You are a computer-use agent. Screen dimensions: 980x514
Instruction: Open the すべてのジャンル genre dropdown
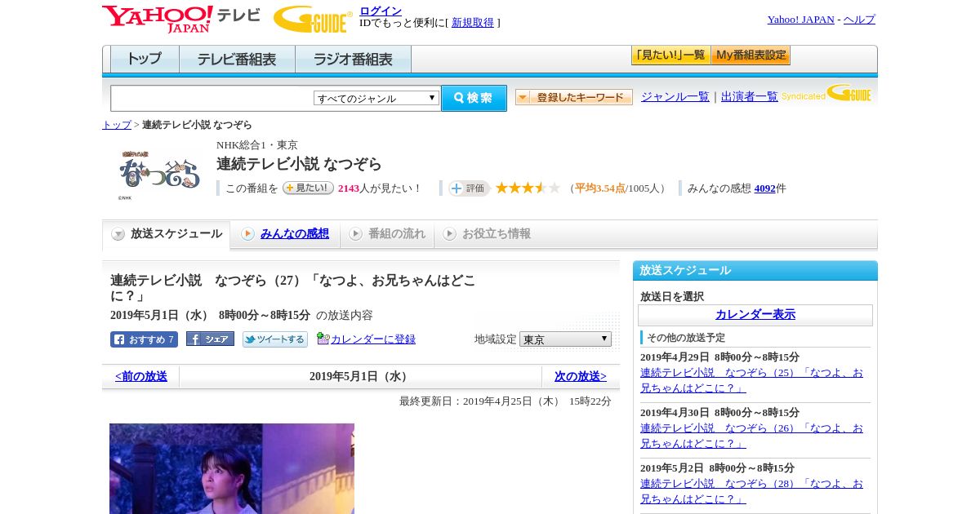pyautogui.click(x=376, y=98)
